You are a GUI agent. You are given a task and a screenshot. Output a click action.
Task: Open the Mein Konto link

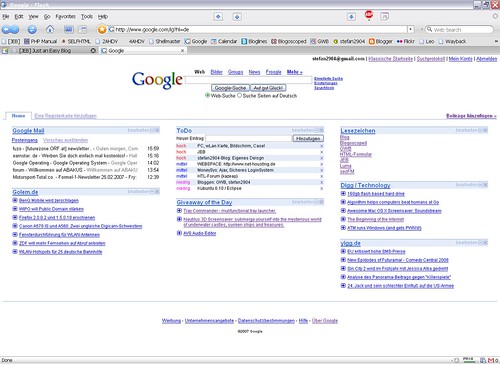tap(461, 59)
